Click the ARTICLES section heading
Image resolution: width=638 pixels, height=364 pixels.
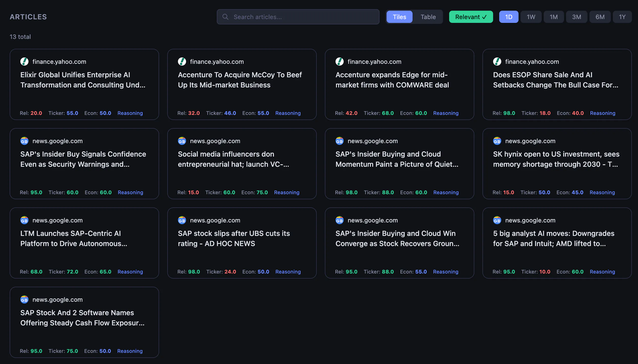point(28,17)
